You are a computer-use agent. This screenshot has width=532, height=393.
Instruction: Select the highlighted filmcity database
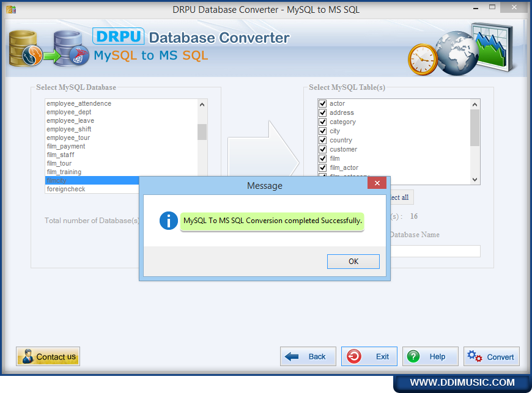tap(92, 180)
